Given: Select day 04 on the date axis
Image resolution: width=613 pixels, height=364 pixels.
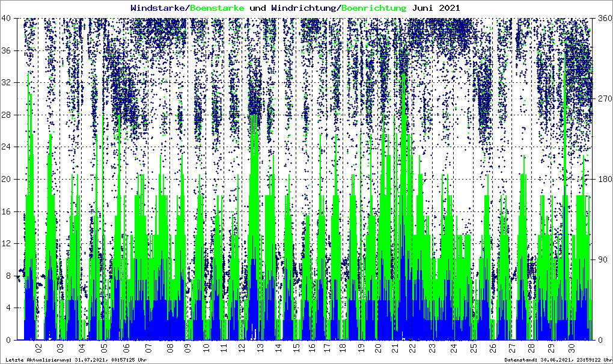Looking at the screenshot, I should (x=81, y=348).
